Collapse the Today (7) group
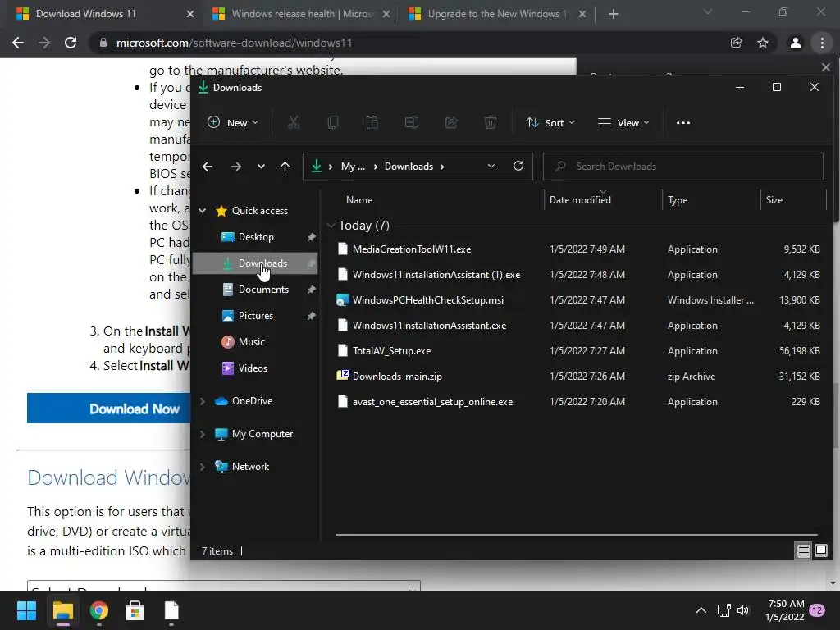840x630 pixels. coord(331,226)
